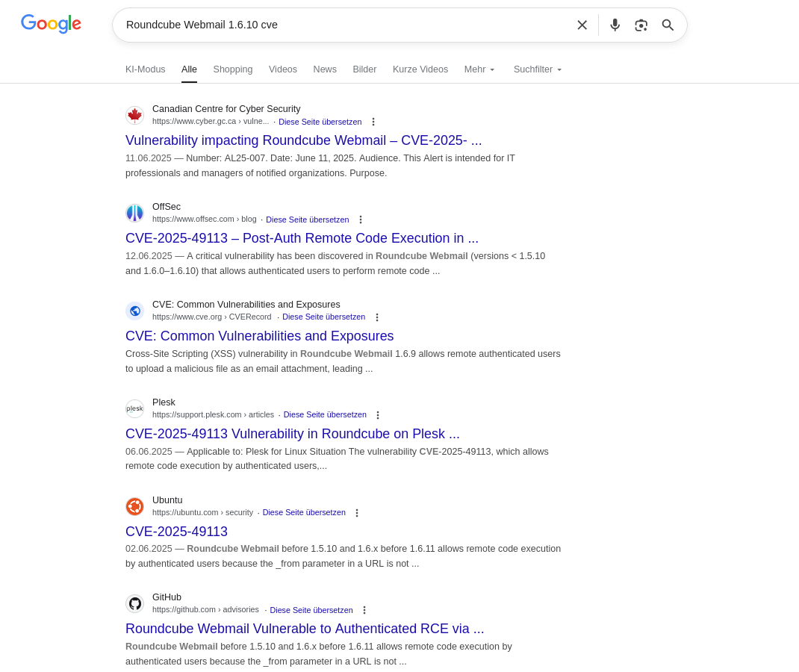Click into the search input field
The height and width of the screenshot is (672, 799).
coord(343,25)
